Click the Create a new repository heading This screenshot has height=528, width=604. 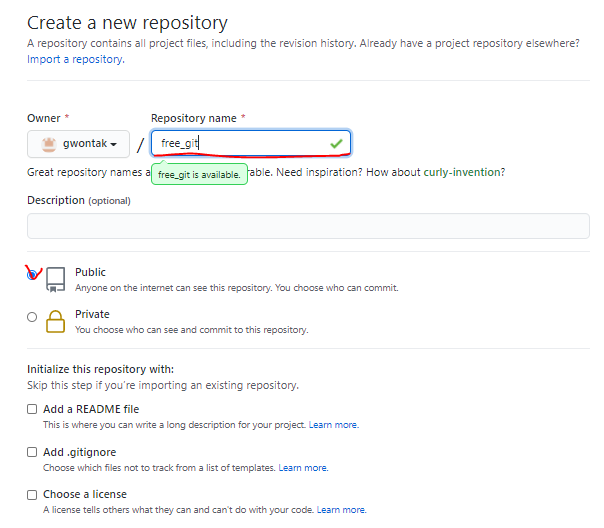(127, 23)
